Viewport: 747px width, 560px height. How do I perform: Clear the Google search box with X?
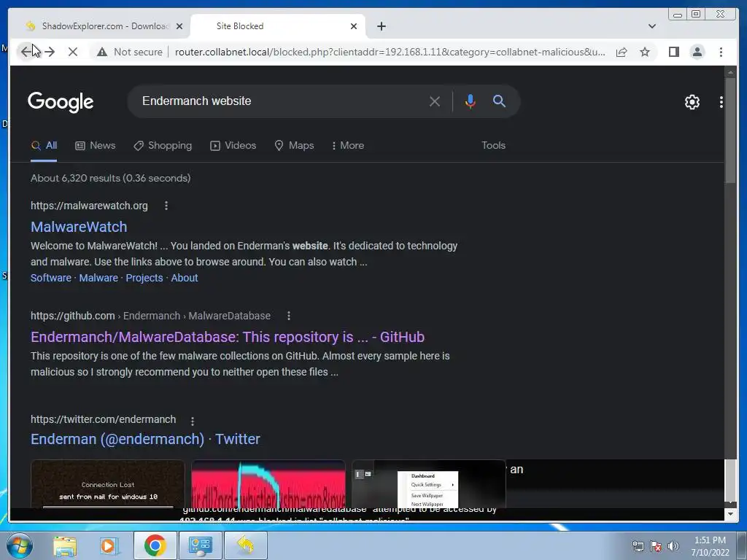click(x=435, y=101)
